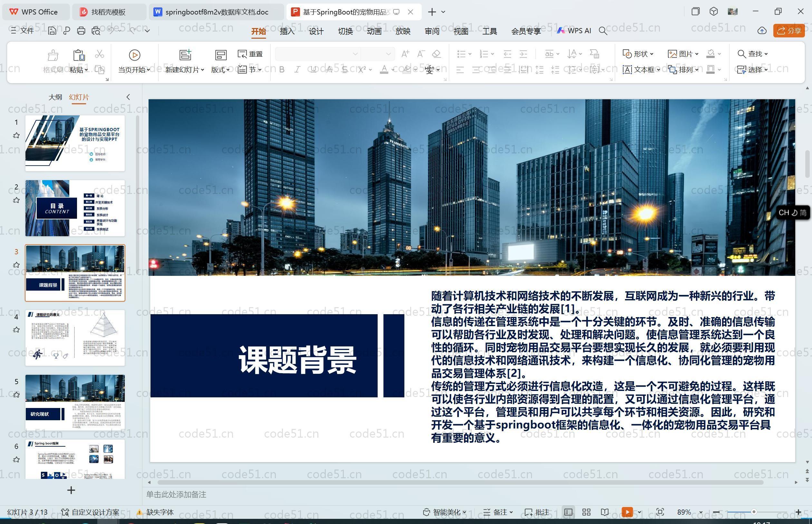
Task: Toggle left text alignment
Action: [460, 70]
